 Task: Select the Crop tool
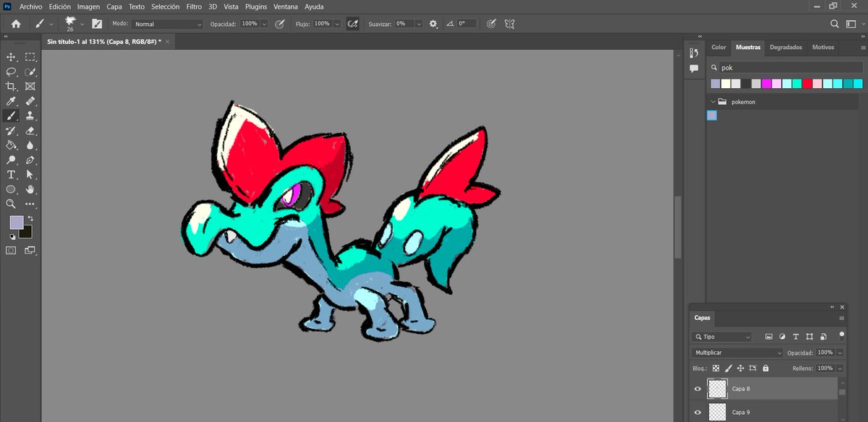[12, 86]
